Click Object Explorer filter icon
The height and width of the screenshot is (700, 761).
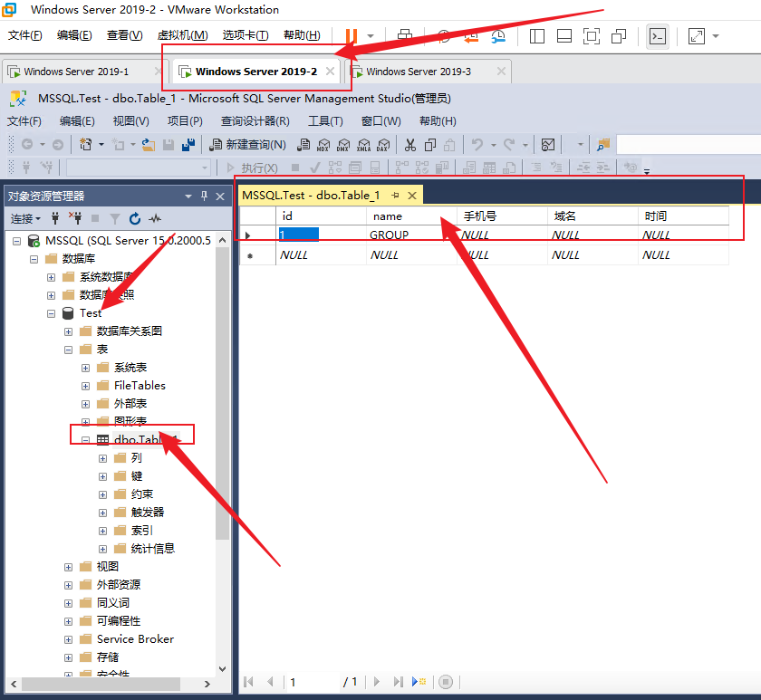point(115,219)
